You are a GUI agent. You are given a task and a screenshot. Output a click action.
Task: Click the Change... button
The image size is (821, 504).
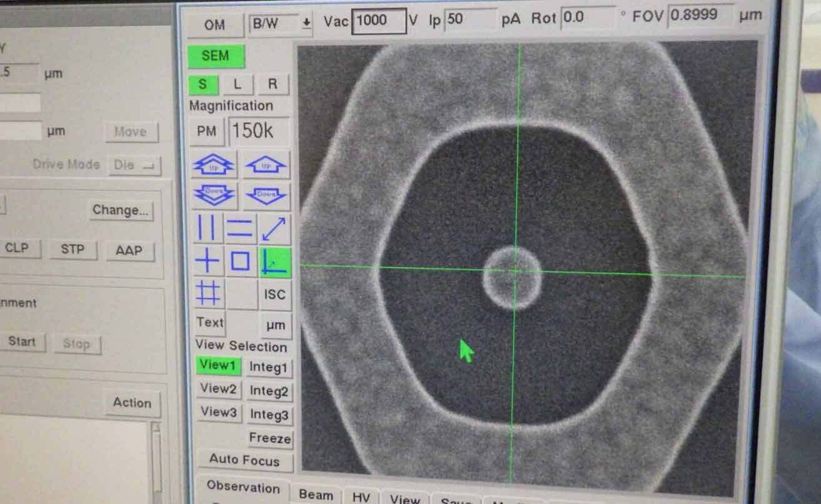click(120, 210)
